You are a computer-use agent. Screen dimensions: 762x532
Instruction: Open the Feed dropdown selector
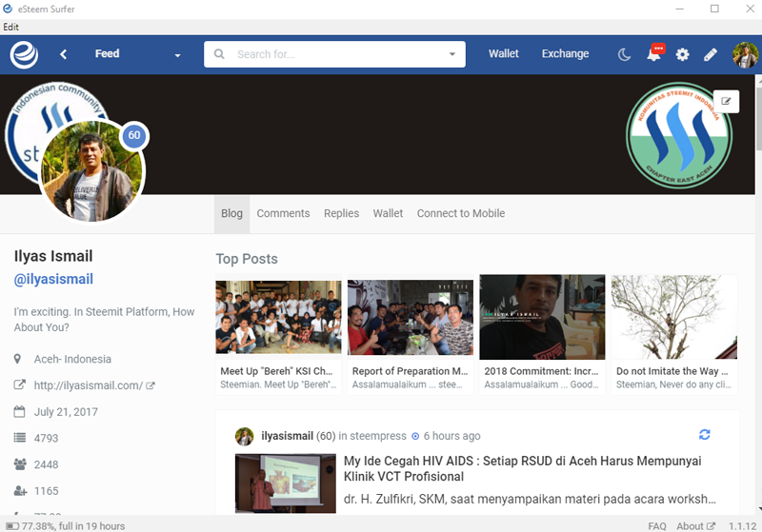137,54
